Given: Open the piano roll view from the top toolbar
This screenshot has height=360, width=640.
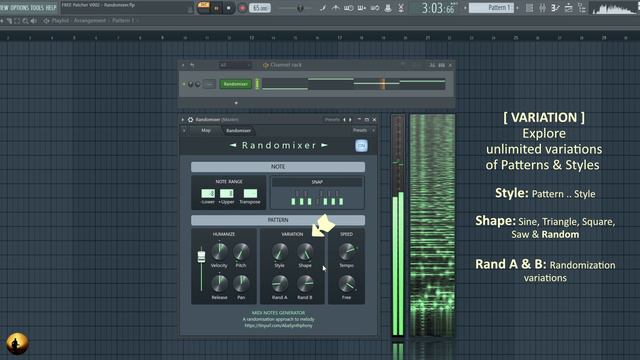Looking at the screenshot, I should tap(542, 8).
